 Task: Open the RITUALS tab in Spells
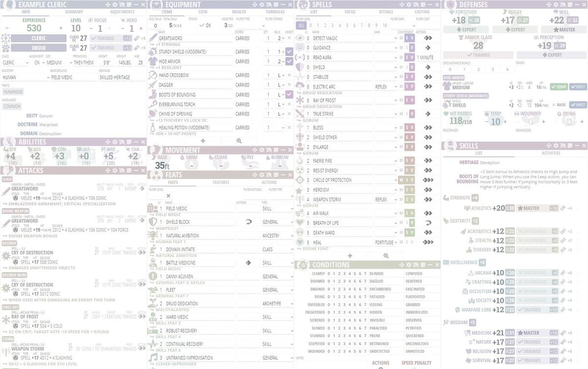(x=386, y=12)
